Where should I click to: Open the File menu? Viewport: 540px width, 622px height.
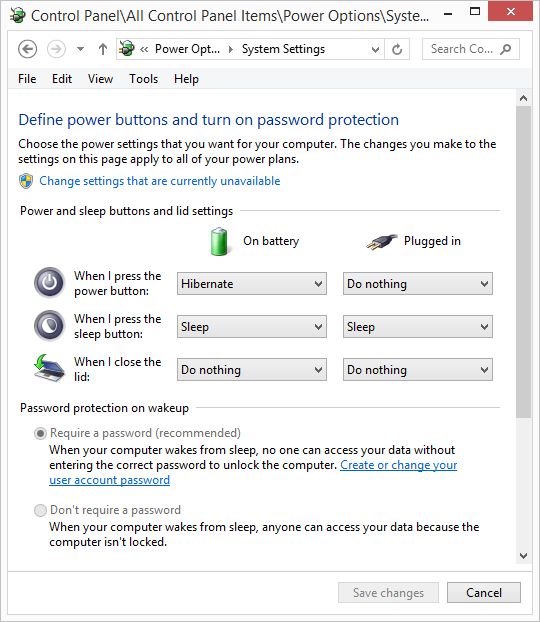[27, 79]
